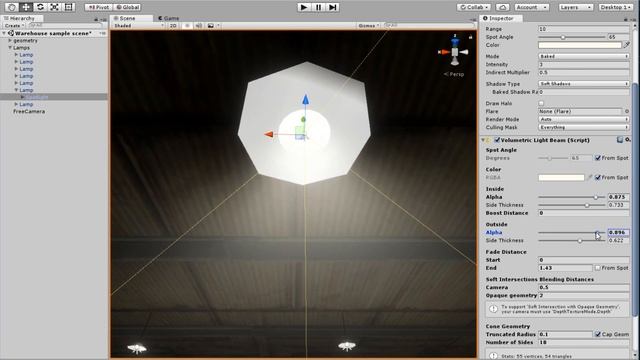Click the Number of Sides field
This screenshot has width=640, height=360.
(x=584, y=342)
